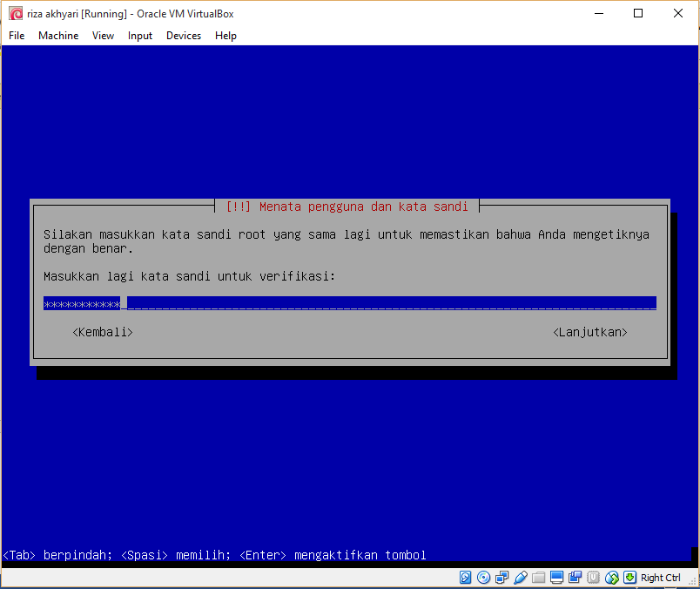Close the VirtualBox window
The width and height of the screenshot is (700, 589).
pos(678,13)
